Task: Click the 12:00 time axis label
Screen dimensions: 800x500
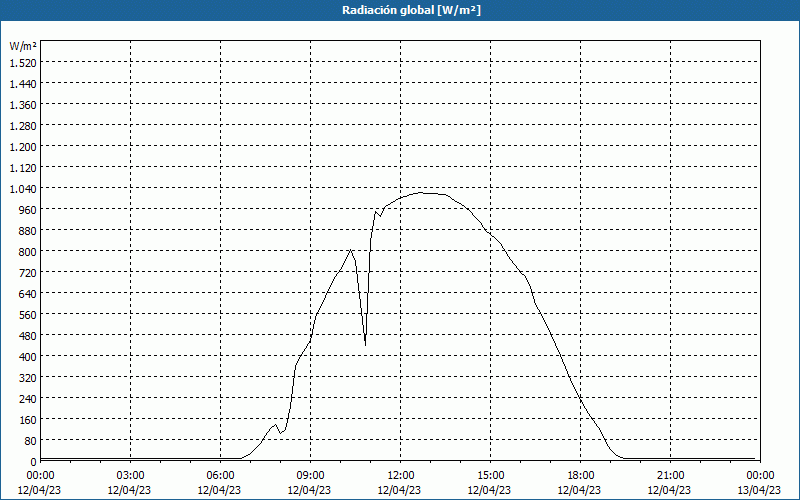Action: point(401,476)
